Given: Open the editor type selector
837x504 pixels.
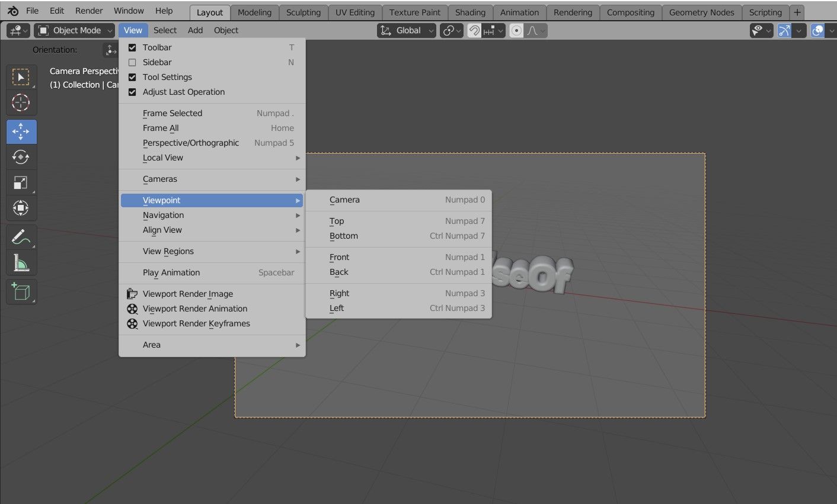Looking at the screenshot, I should pos(18,30).
